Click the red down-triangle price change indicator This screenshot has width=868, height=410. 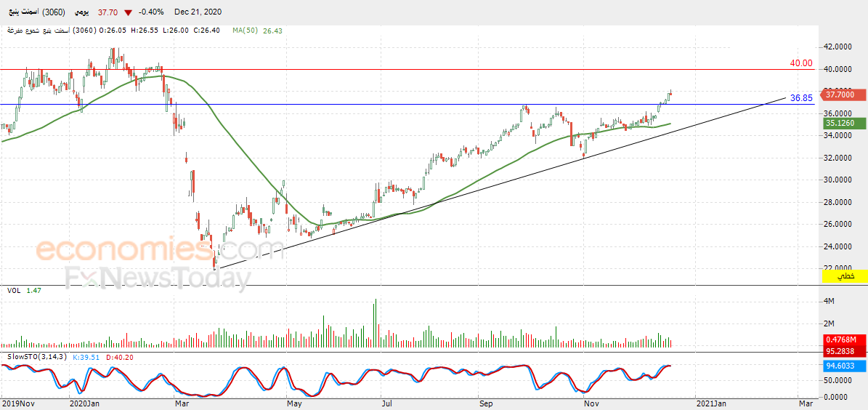pos(129,12)
